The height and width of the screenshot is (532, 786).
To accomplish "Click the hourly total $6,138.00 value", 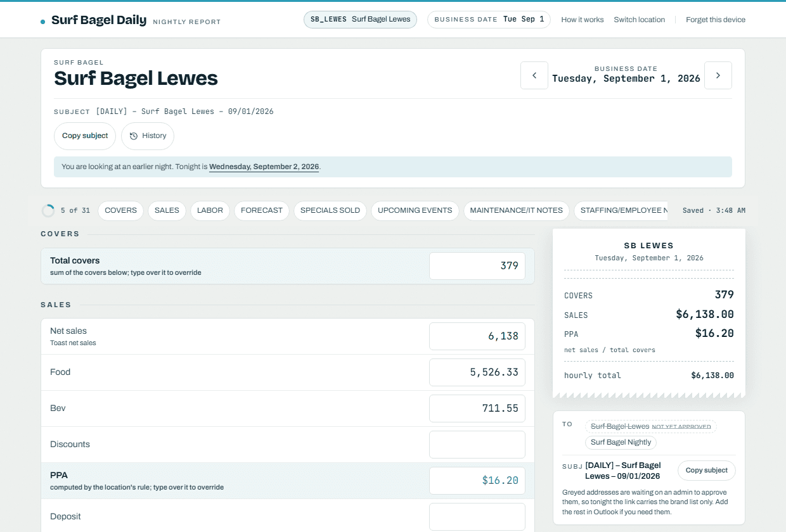I will [x=712, y=376].
